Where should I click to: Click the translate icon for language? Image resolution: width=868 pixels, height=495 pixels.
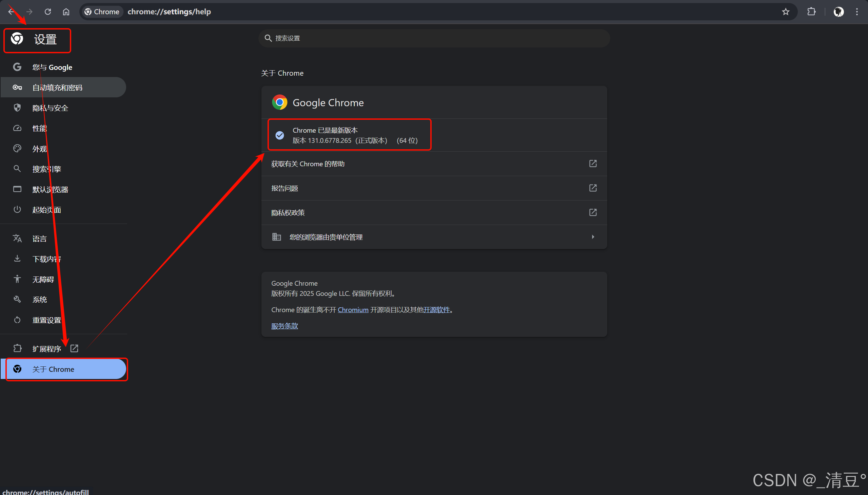click(x=17, y=238)
